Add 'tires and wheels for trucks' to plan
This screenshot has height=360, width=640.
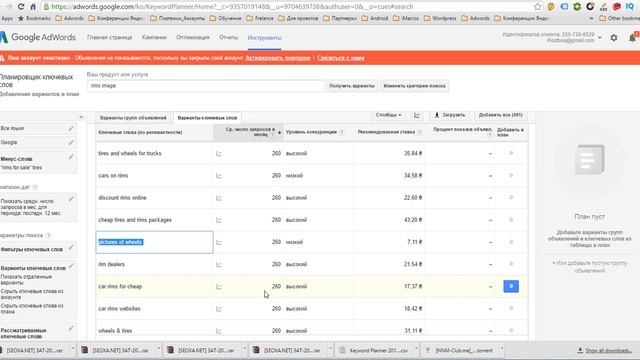511,153
